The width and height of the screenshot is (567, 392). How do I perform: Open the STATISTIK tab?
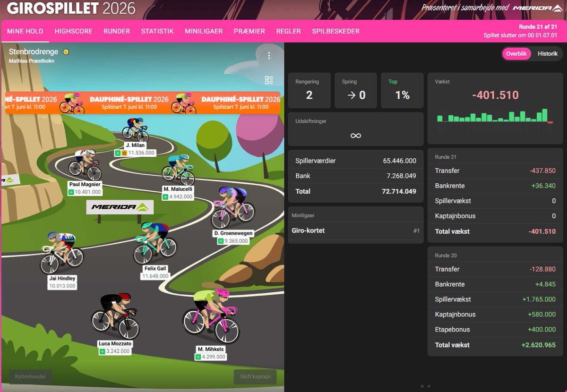157,31
